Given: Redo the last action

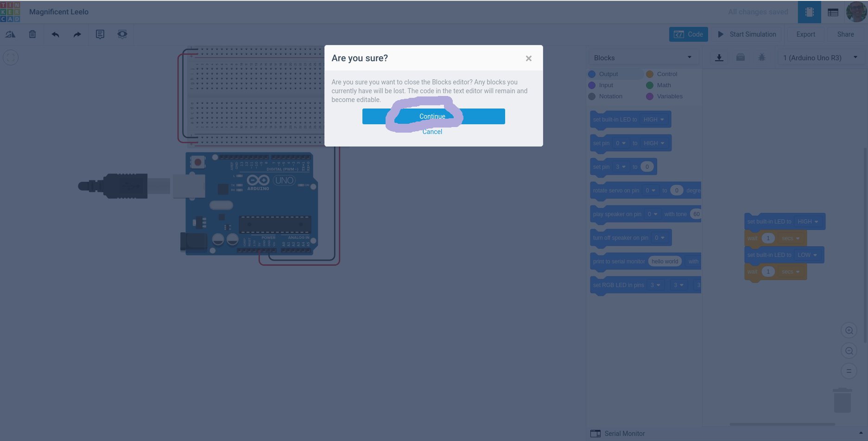Looking at the screenshot, I should click(x=77, y=34).
